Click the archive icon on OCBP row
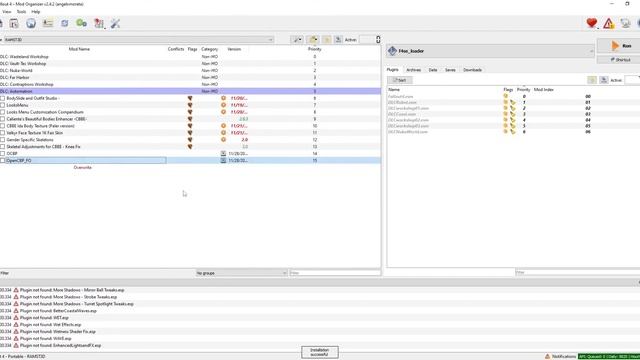Viewport: 640px width, 360px height. [223, 153]
